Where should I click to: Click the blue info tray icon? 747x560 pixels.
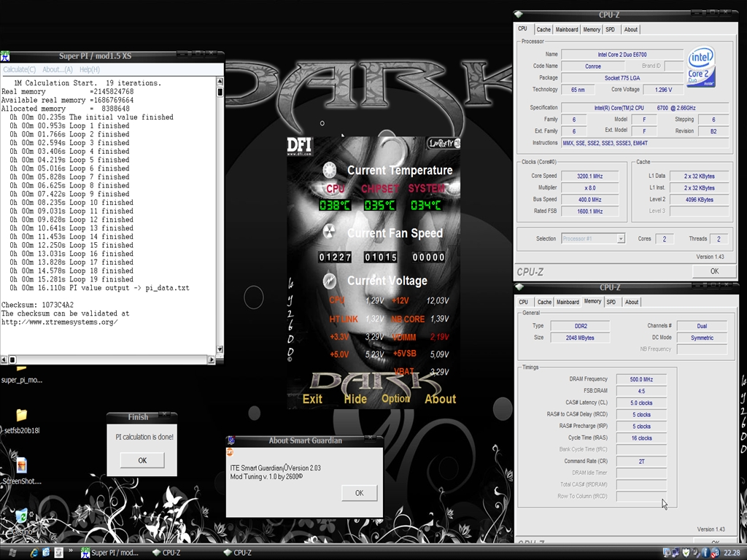click(x=705, y=553)
